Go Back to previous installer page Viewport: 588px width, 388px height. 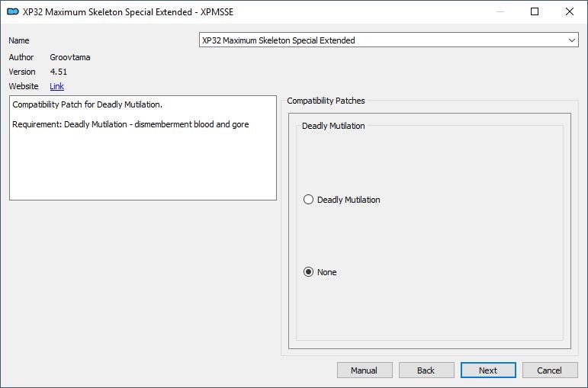(x=426, y=370)
